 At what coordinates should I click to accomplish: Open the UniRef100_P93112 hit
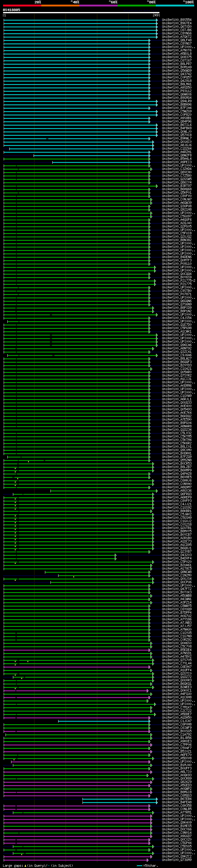coord(177,91)
